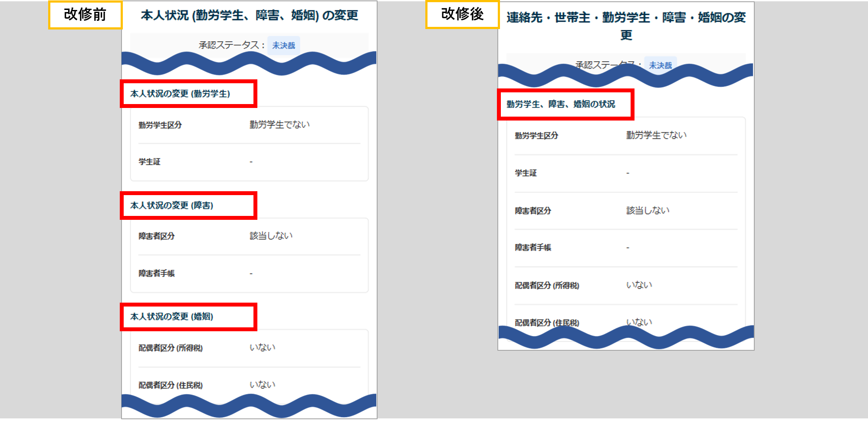868x421 pixels.
Task: Click the 未決裁 status badge in the right panel
Action: (660, 65)
